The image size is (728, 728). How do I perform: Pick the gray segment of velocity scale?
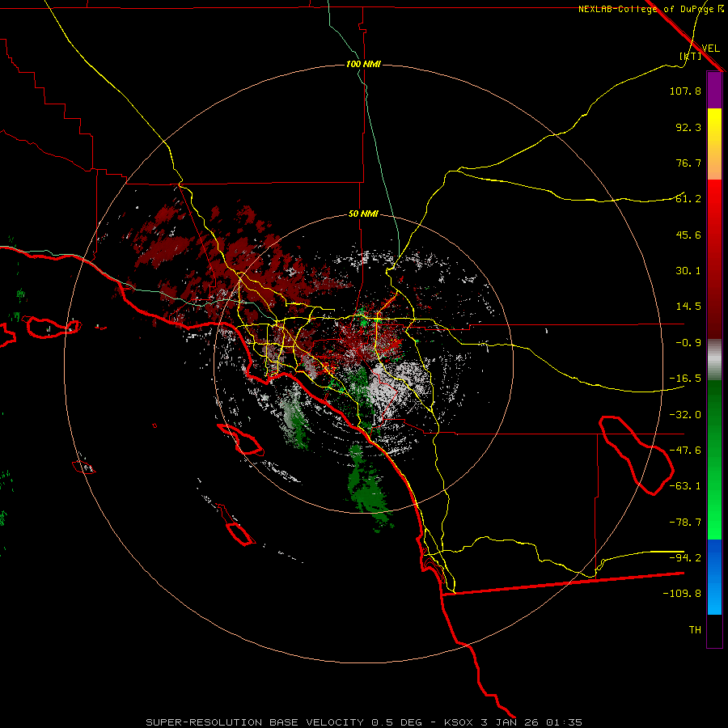pos(714,360)
